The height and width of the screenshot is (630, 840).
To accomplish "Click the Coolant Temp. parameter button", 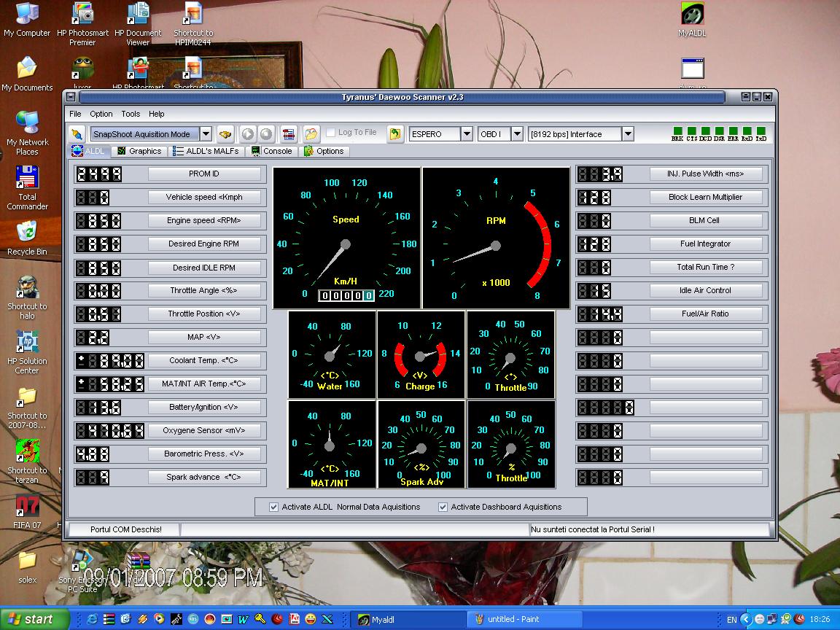I will pos(204,360).
